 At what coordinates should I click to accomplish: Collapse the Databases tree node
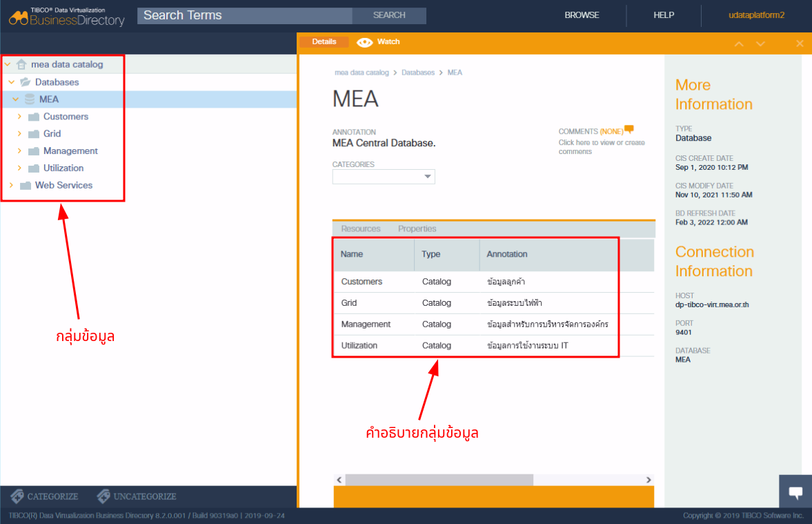[11, 82]
